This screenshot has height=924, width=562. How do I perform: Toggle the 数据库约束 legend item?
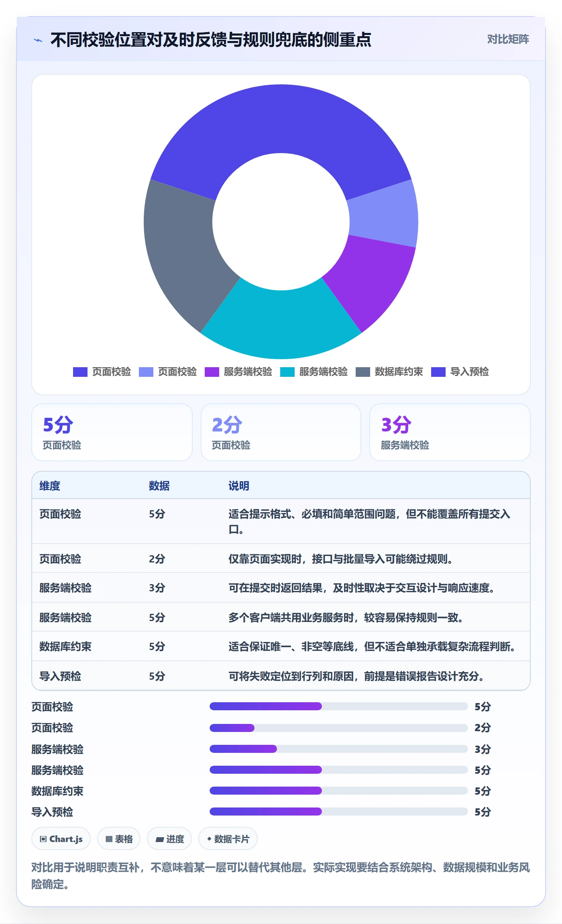coord(389,372)
